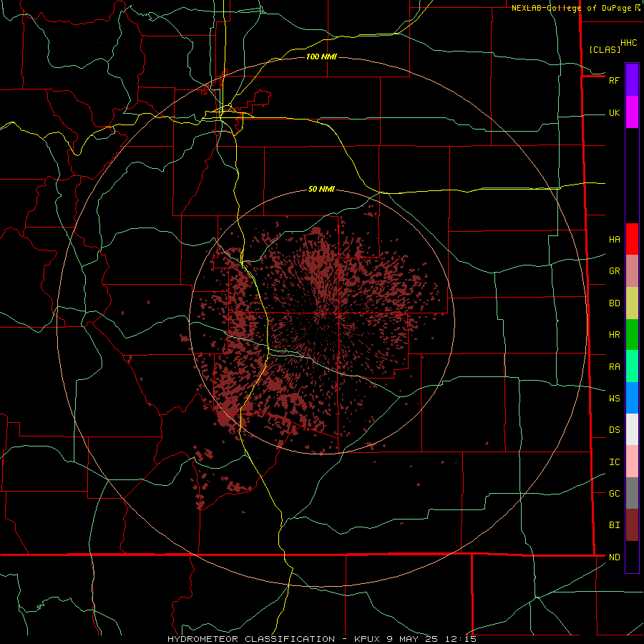Click the BD legend label

(x=614, y=303)
